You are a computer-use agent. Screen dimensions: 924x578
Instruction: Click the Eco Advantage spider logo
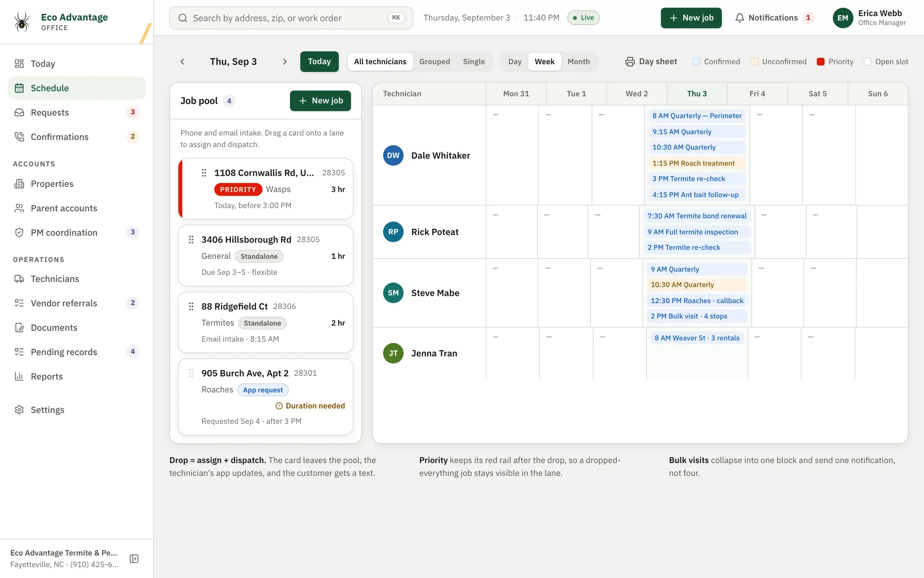(22, 22)
